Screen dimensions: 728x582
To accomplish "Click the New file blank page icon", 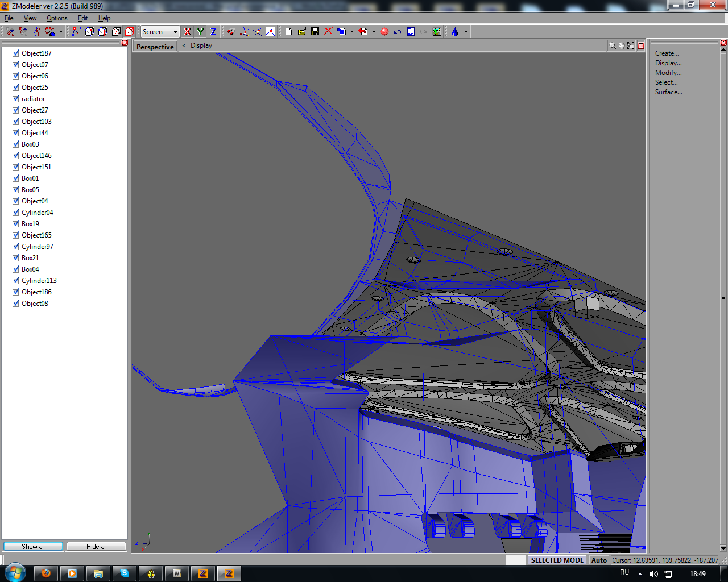I will coord(289,32).
